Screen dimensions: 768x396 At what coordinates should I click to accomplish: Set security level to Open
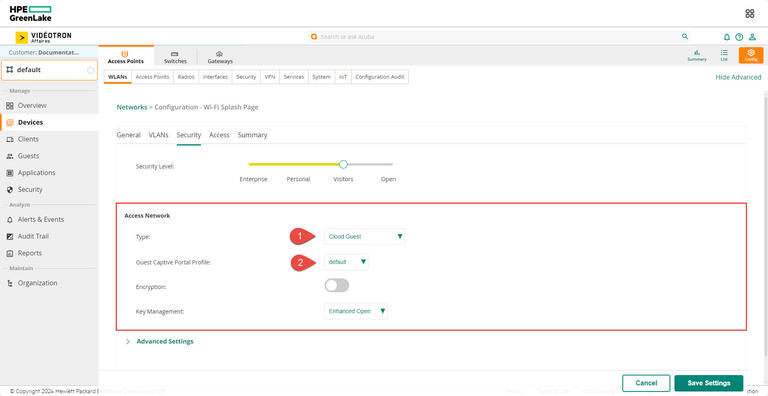(x=388, y=179)
